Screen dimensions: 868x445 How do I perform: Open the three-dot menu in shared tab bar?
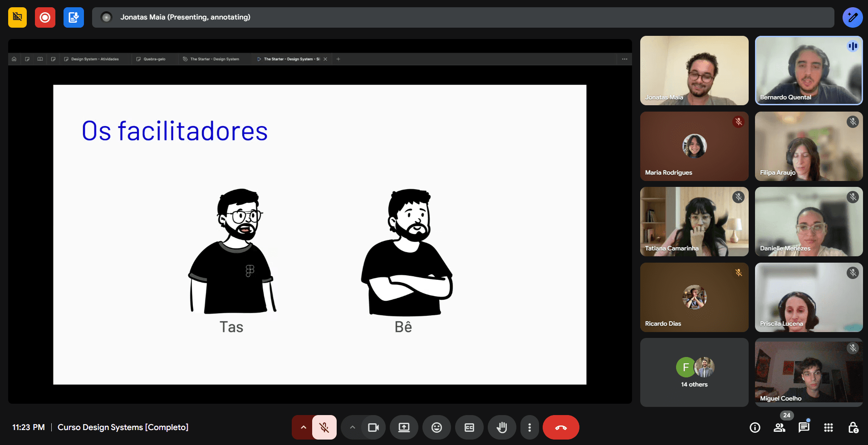click(624, 59)
